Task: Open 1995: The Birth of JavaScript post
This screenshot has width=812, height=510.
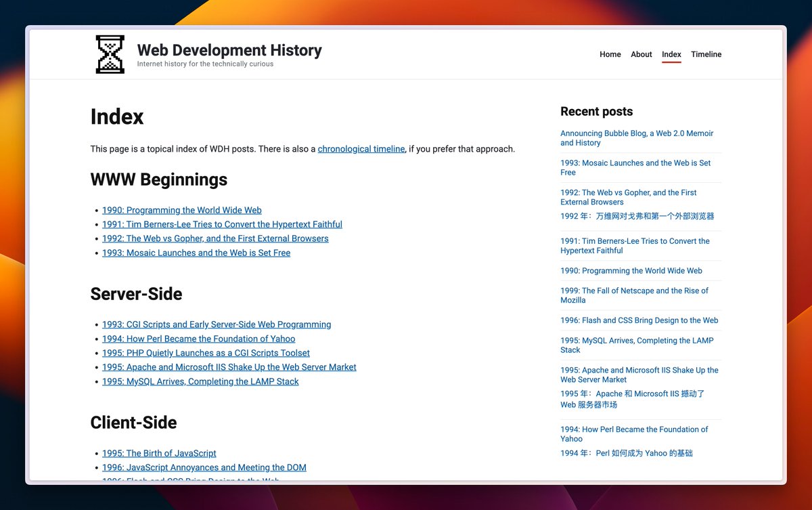Action: pos(159,453)
